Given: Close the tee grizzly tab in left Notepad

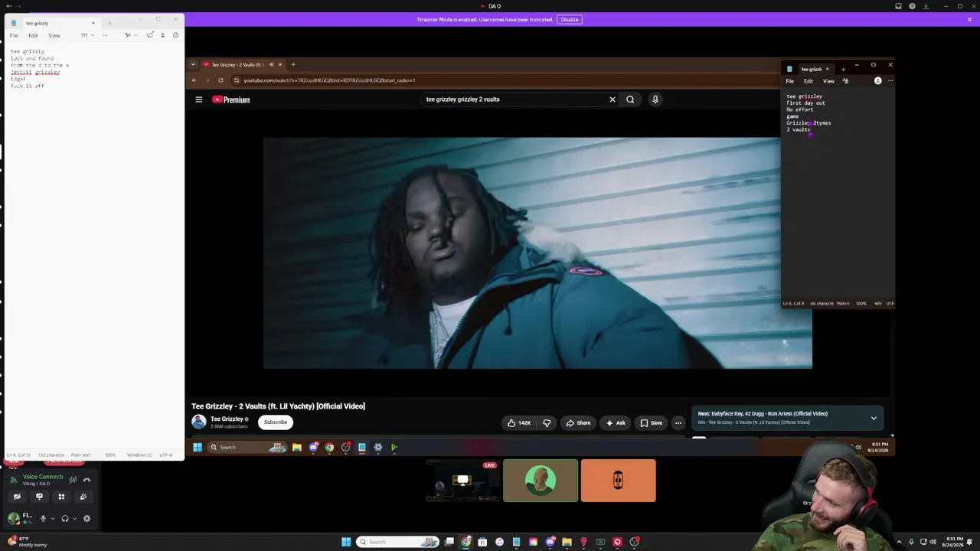Looking at the screenshot, I should point(93,23).
